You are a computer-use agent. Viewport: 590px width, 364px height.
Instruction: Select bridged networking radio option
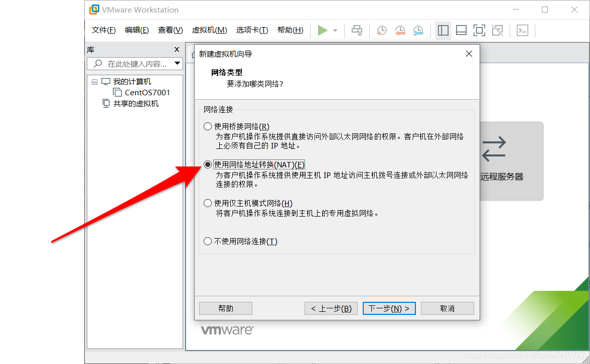point(208,126)
